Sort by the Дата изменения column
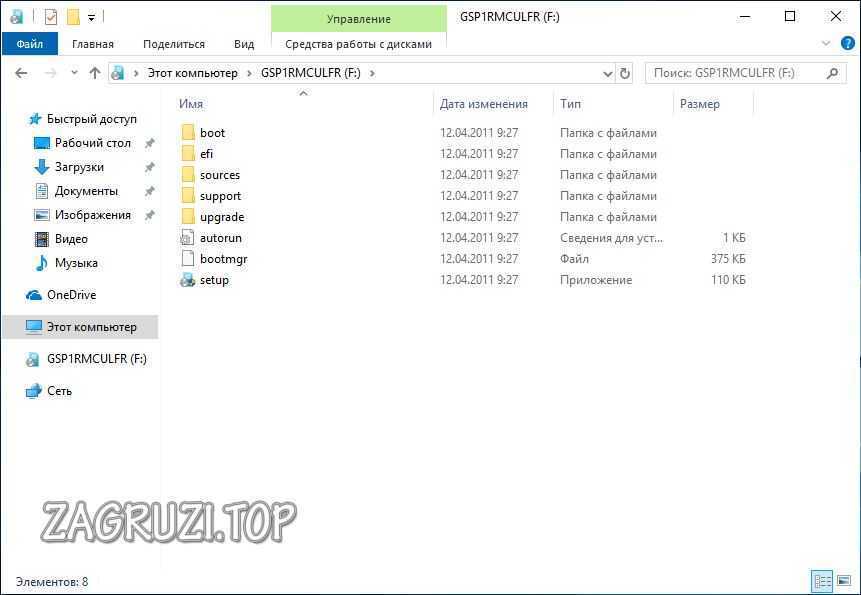The image size is (861, 595). tap(484, 104)
